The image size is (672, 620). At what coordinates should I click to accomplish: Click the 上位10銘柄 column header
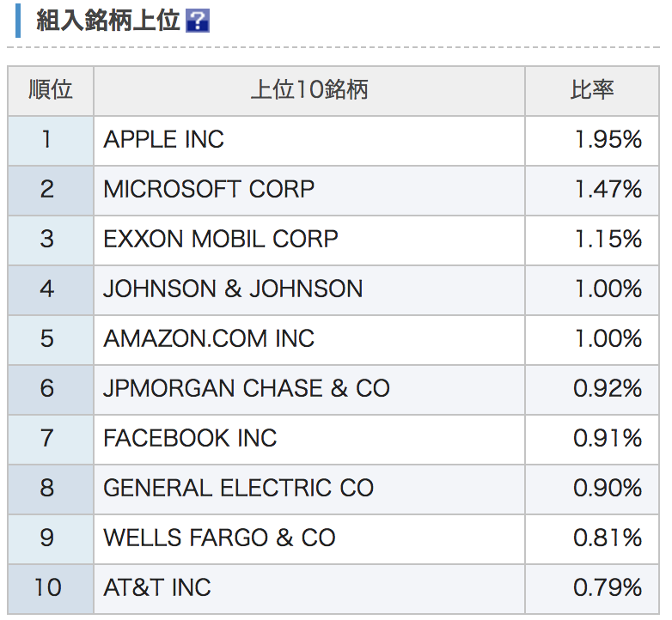pos(309,90)
